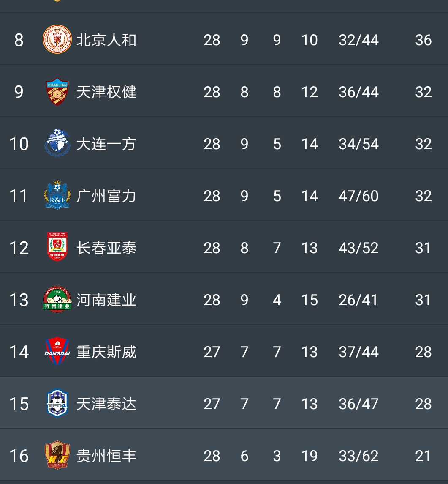448x484 pixels.
Task: Select the 重庆斯威 team name
Action: [106, 352]
